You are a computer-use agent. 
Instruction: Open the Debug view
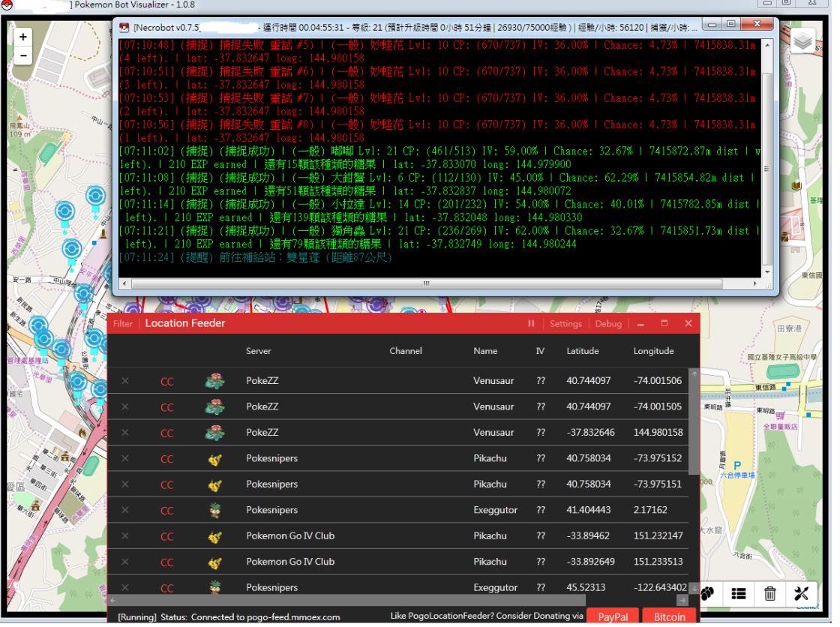[x=608, y=324]
